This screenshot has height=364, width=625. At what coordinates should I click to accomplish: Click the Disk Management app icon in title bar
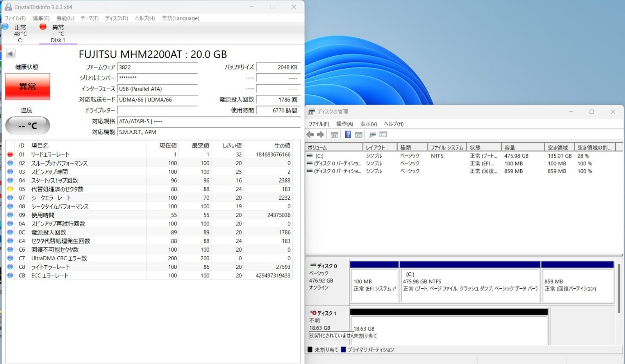311,112
